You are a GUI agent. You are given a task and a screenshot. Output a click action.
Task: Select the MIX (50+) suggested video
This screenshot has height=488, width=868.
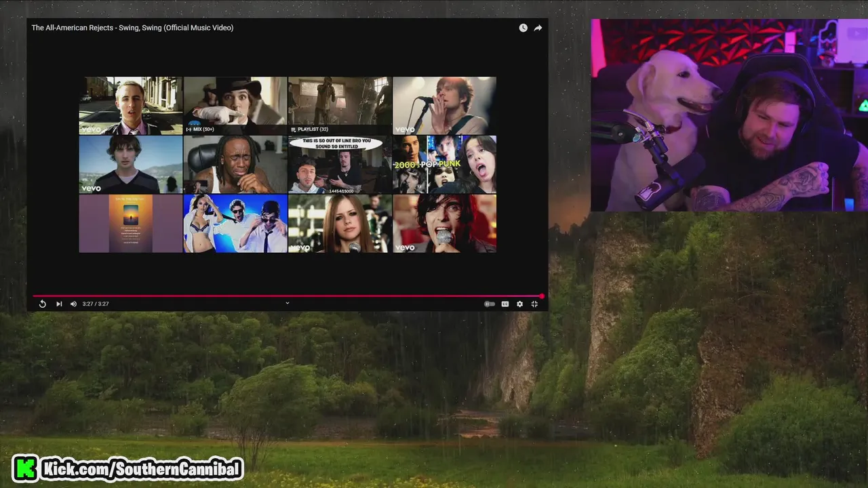coord(235,106)
